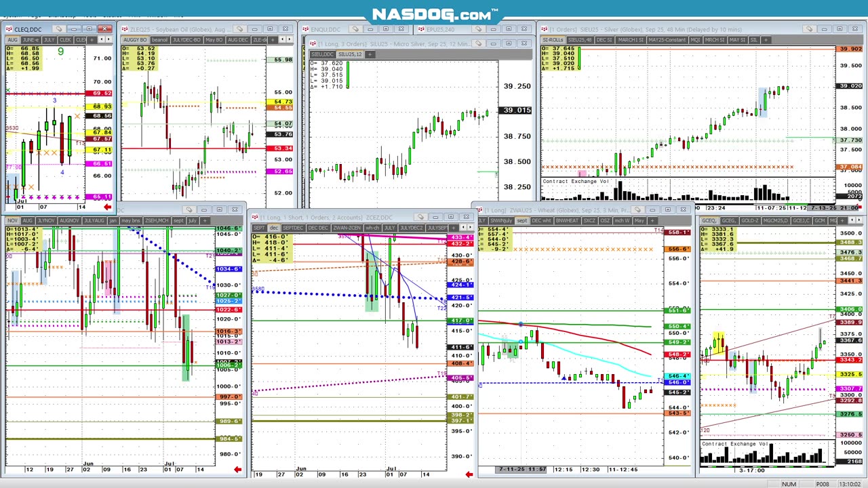
Task: Switch to the ZSEH,MCH tab
Action: pyautogui.click(x=156, y=220)
